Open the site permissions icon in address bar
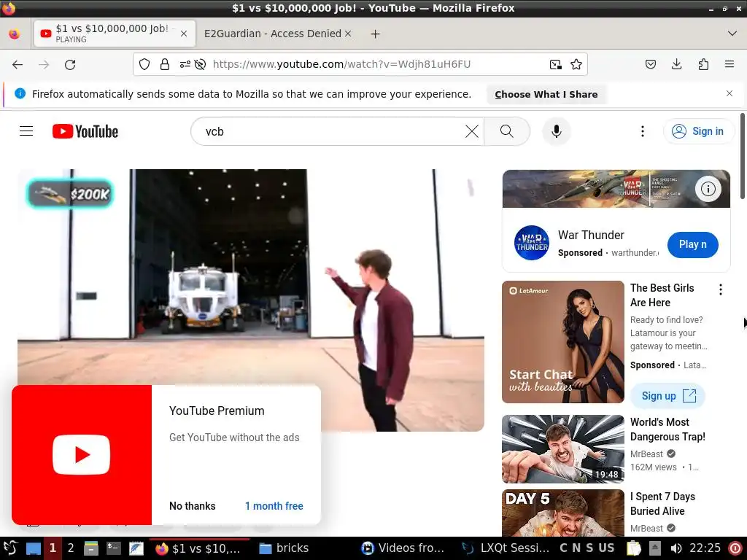 click(185, 64)
